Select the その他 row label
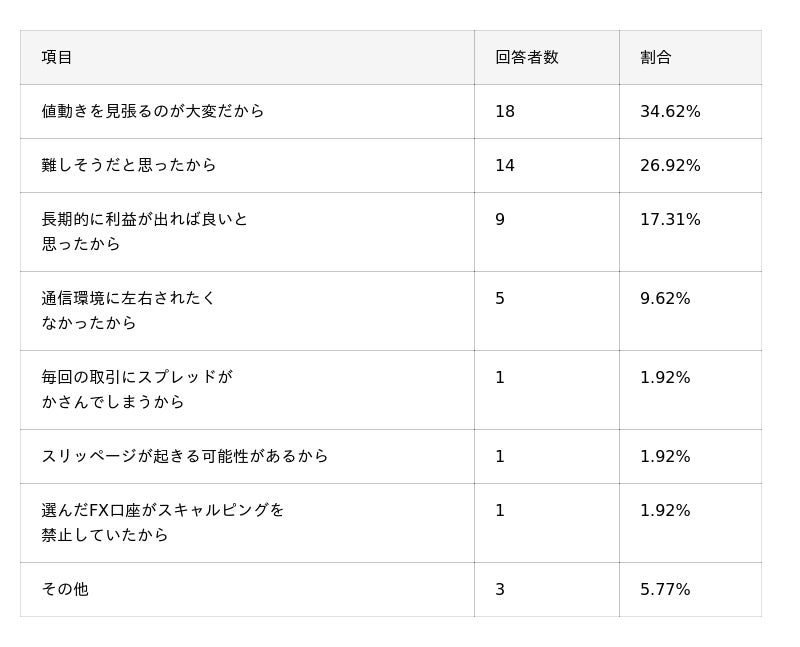800x647 pixels. (x=65, y=589)
